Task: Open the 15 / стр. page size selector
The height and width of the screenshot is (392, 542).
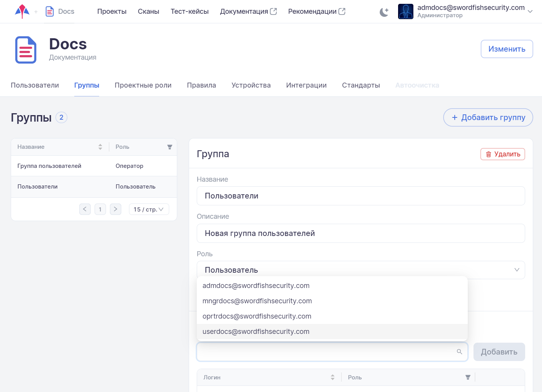Action: 149,209
